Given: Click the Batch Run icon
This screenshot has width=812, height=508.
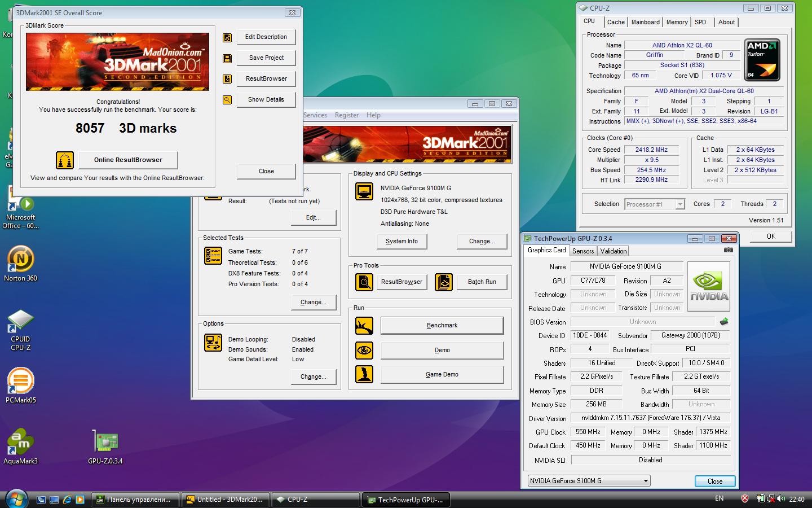Looking at the screenshot, I should click(444, 282).
